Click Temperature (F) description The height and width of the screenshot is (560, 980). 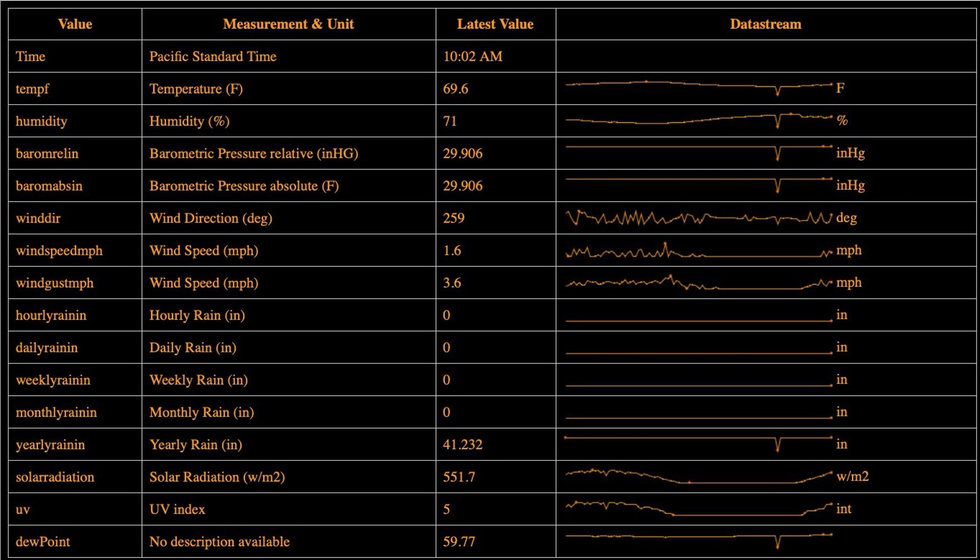click(196, 89)
